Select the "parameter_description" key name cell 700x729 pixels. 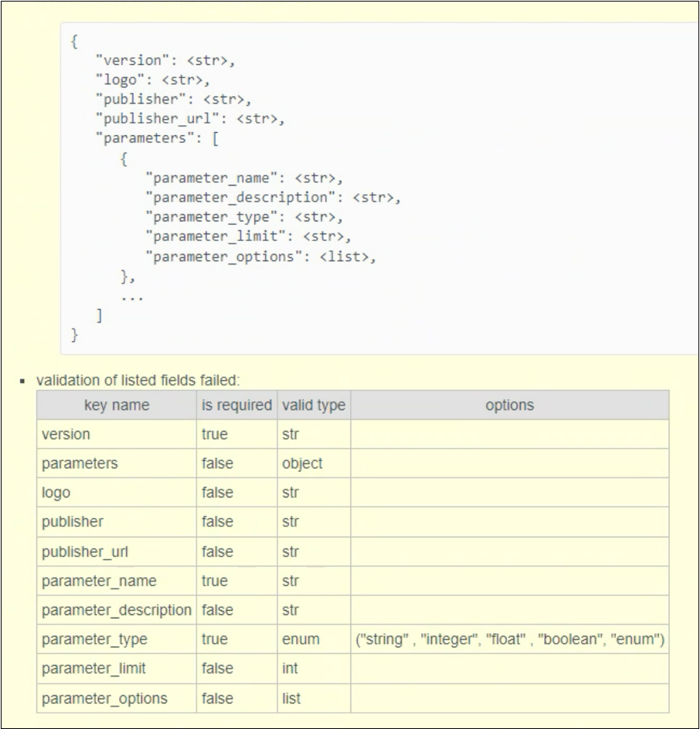[x=117, y=610]
